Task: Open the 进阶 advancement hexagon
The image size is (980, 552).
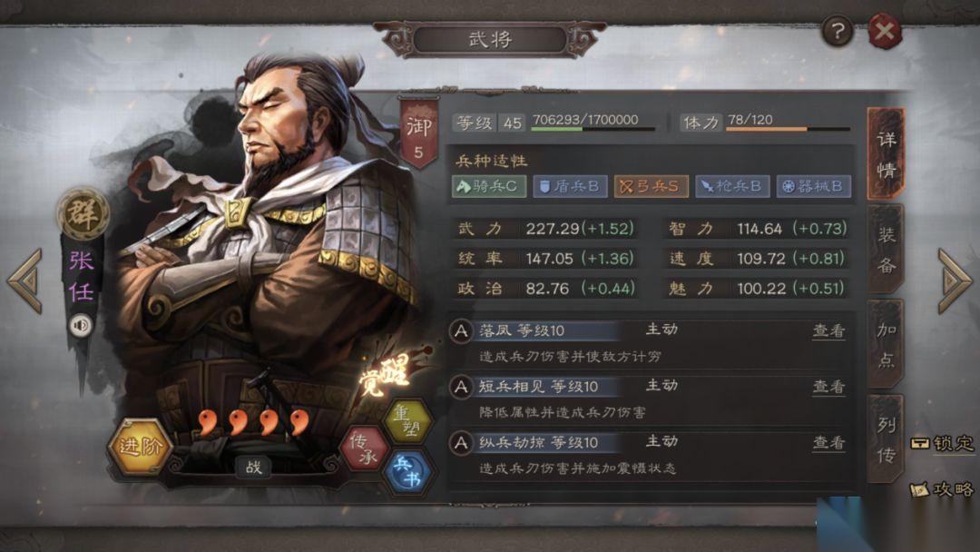Action: (140, 446)
